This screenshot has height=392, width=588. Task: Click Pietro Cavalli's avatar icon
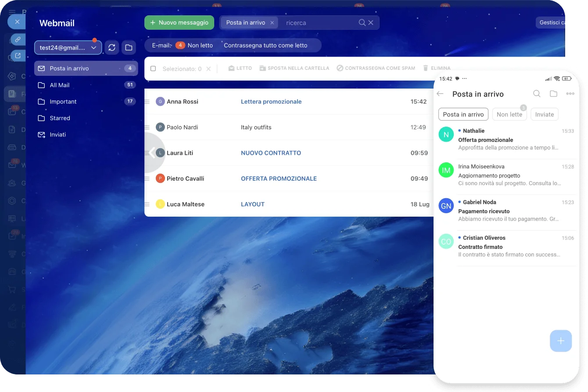tap(160, 178)
